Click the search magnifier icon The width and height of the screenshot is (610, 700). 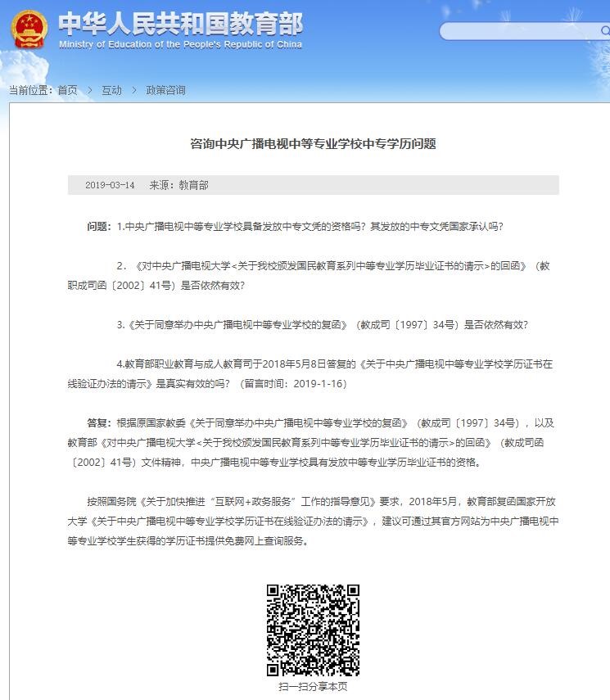605,31
